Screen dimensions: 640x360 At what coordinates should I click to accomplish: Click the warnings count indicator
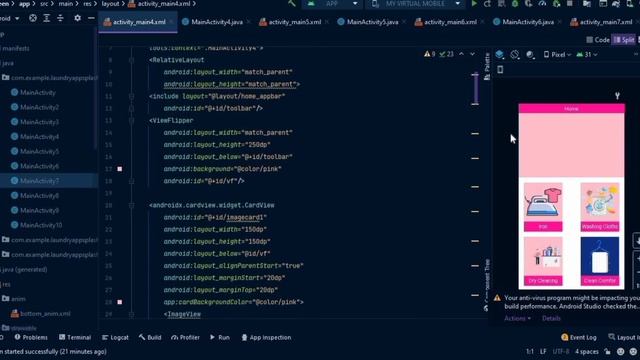point(429,54)
